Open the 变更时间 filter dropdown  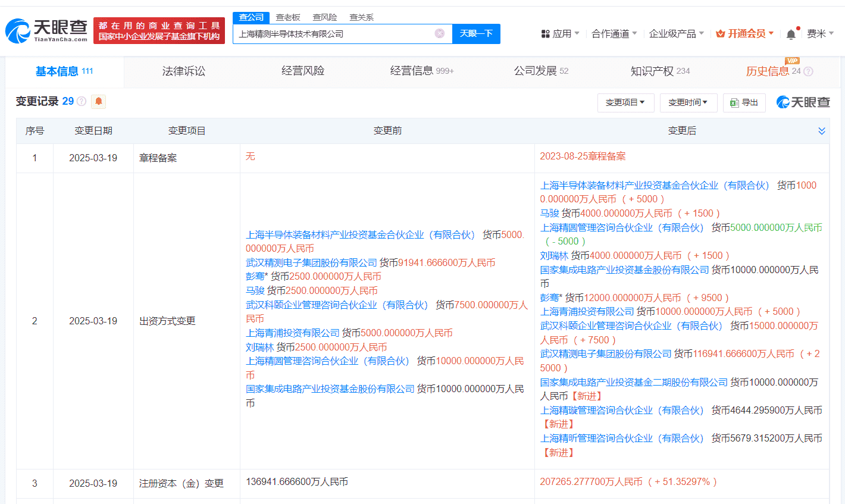point(688,102)
